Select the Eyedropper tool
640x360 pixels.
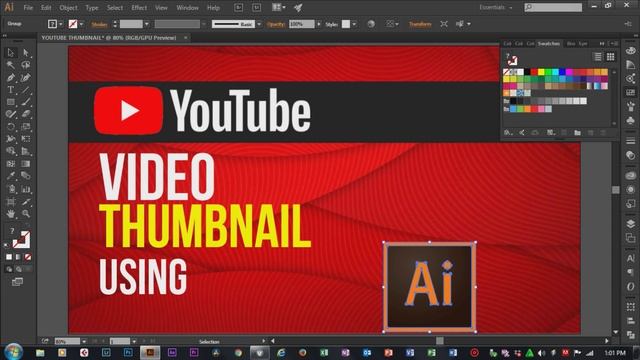pos(11,176)
